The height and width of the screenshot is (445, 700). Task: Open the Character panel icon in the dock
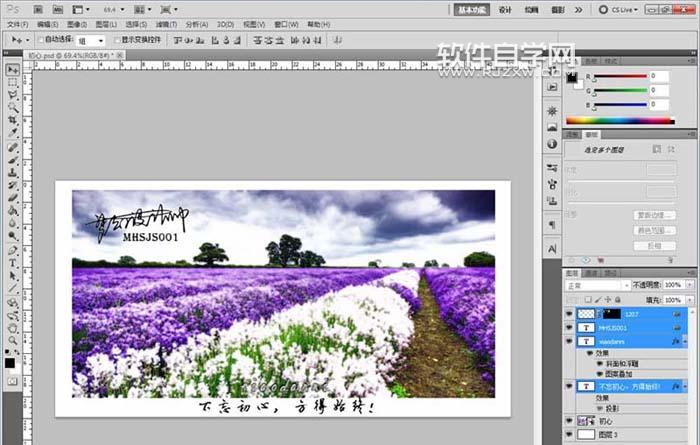tap(552, 249)
